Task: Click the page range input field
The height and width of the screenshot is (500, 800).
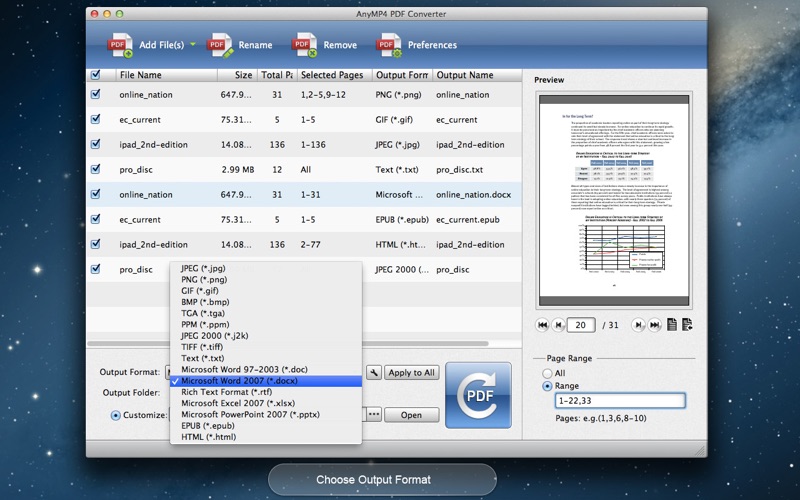Action: click(x=620, y=401)
